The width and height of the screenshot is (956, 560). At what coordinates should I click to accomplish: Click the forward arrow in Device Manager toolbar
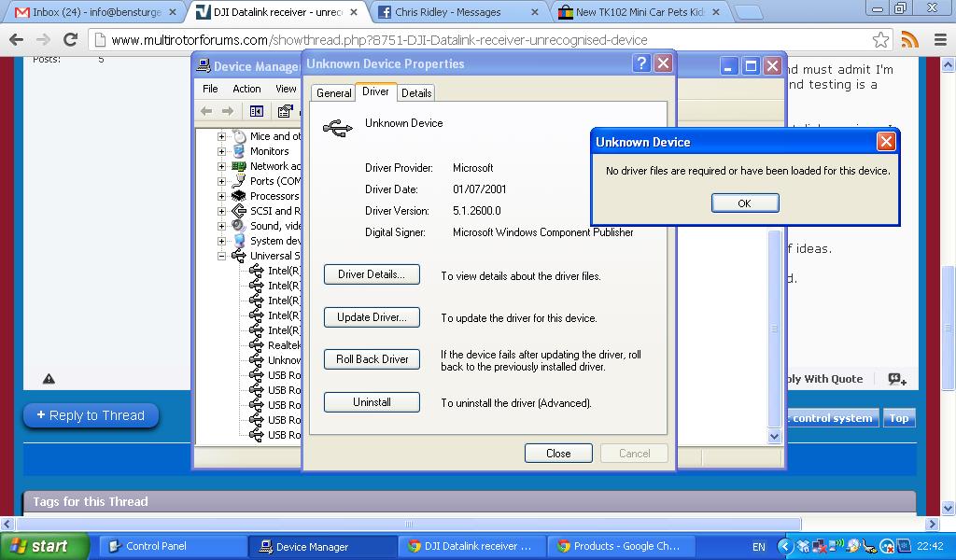point(228,111)
